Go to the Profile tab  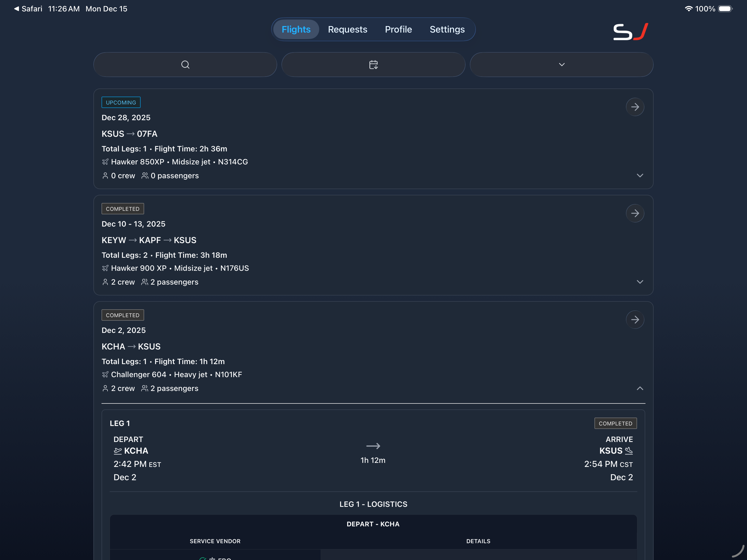pyautogui.click(x=398, y=29)
